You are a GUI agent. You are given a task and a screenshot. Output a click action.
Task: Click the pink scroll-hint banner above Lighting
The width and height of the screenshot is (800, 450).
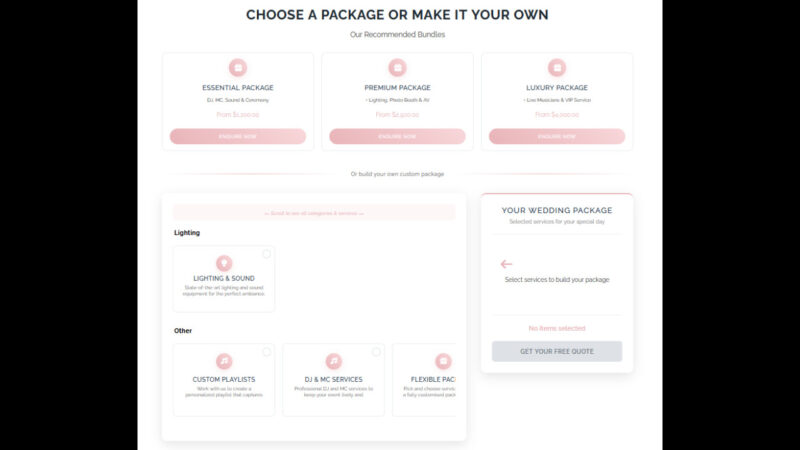[313, 213]
